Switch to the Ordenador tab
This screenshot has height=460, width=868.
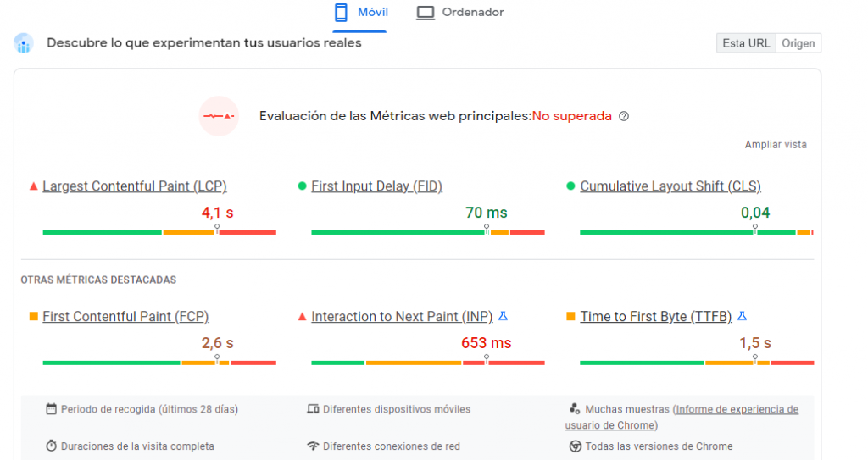tap(460, 13)
